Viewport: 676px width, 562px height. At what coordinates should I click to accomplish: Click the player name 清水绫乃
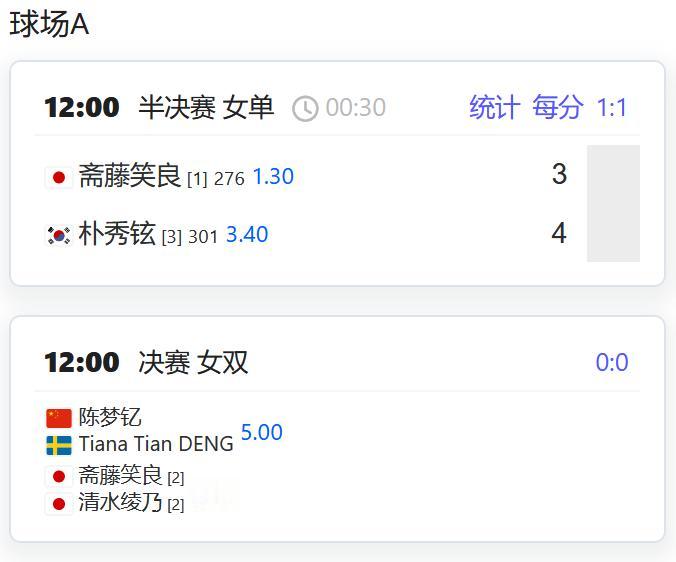[120, 502]
